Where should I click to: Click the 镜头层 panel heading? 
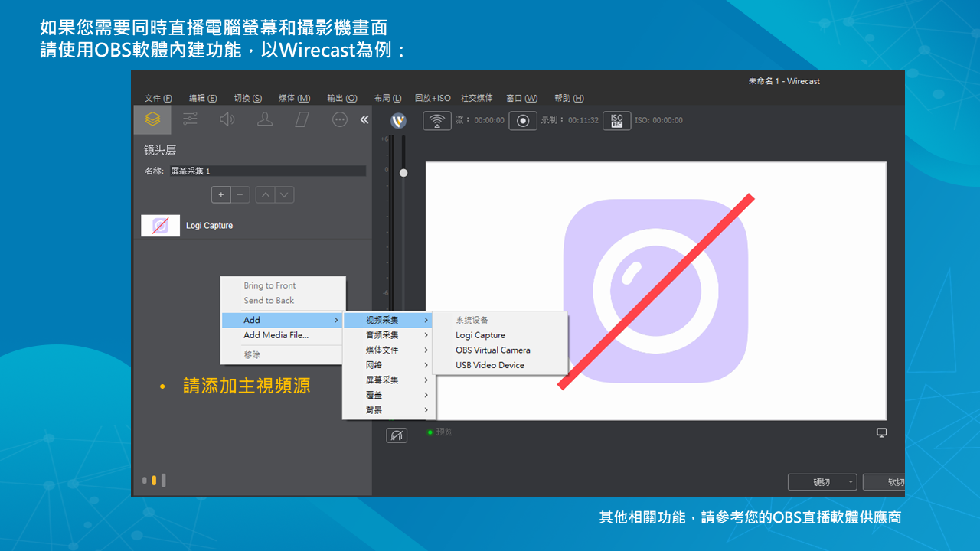(160, 150)
